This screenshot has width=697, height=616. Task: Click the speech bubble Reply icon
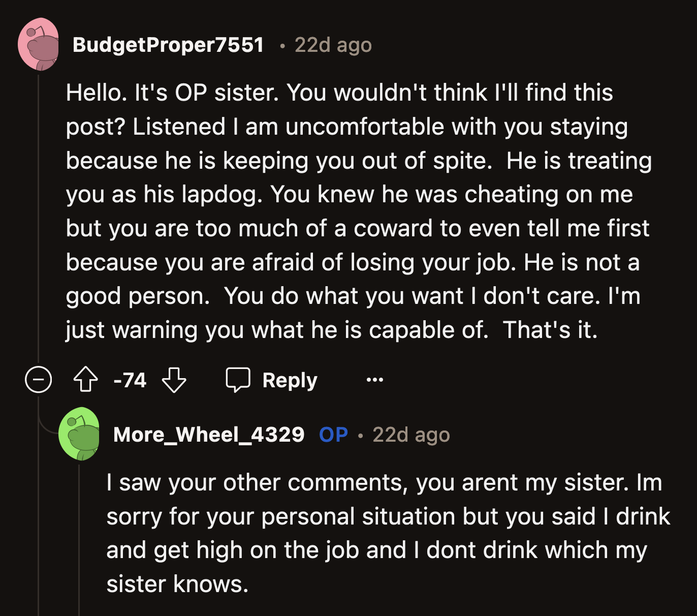click(x=238, y=380)
